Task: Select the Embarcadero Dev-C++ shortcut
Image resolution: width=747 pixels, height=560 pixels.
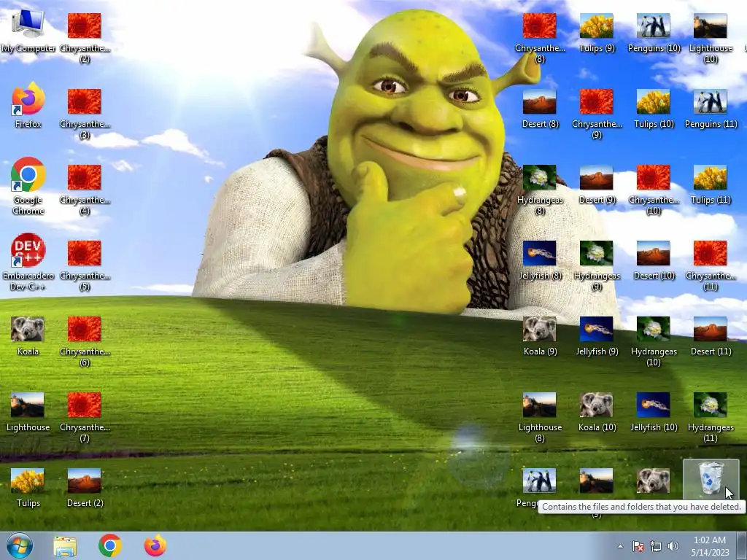Action: pyautogui.click(x=28, y=262)
